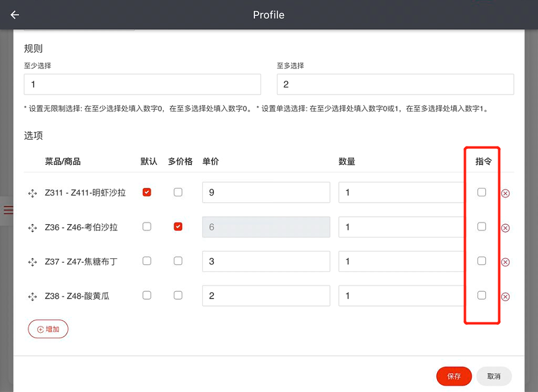Save with the 保存 button
The width and height of the screenshot is (538, 392).
[x=454, y=376]
